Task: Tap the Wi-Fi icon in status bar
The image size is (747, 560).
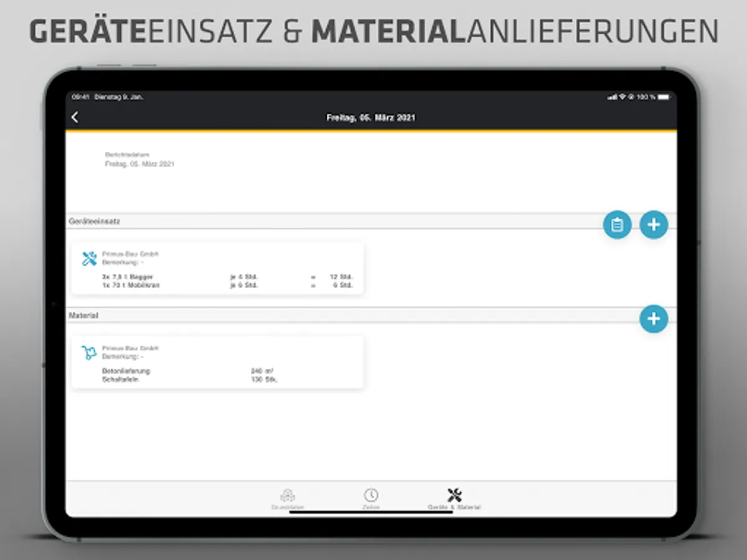Action: click(x=622, y=97)
